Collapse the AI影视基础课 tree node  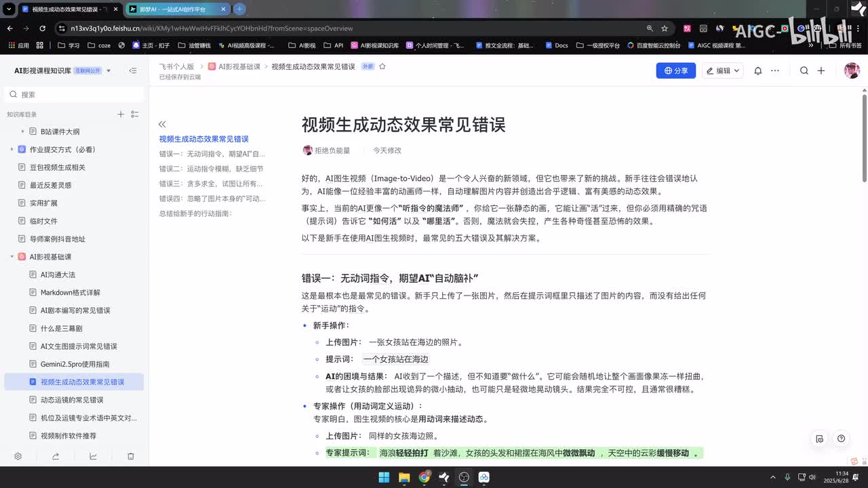12,256
